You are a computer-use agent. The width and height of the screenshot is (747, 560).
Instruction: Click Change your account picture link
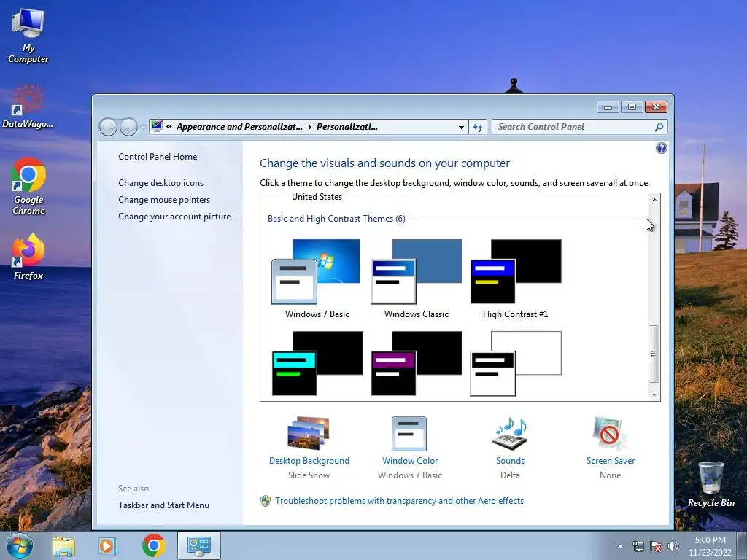coord(174,216)
